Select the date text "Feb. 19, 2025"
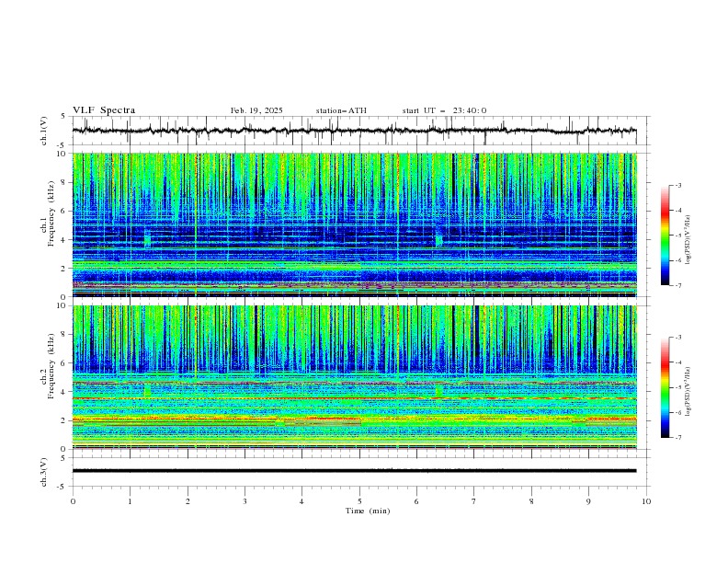The height and width of the screenshot is (563, 728). pos(256,110)
